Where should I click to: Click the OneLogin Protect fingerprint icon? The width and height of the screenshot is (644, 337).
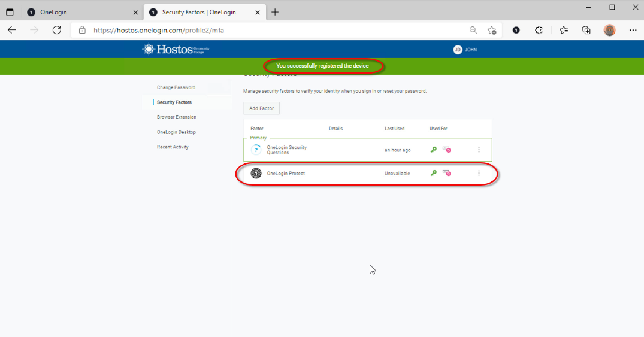[256, 174]
